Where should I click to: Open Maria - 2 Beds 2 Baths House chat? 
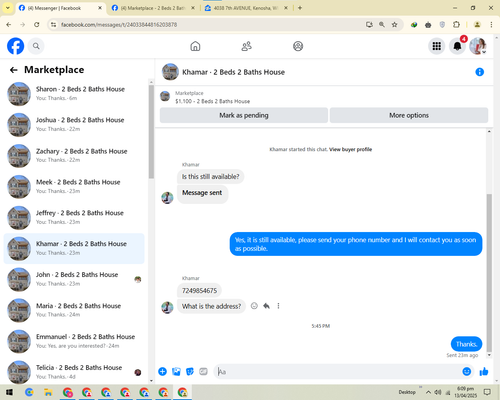click(x=74, y=310)
